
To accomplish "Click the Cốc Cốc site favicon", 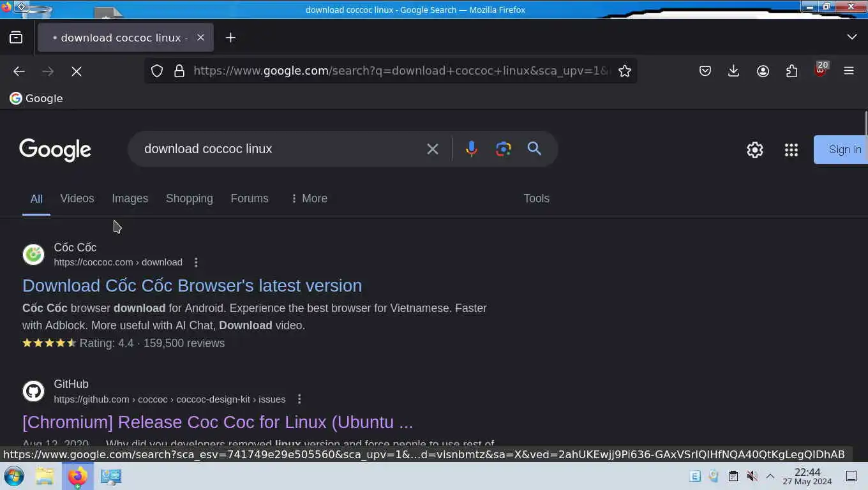I will click(34, 255).
